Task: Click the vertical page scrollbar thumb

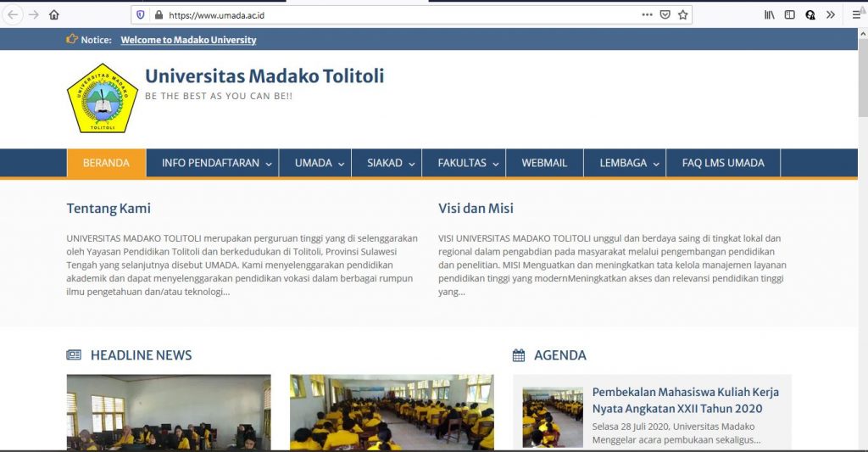Action: pos(862,79)
